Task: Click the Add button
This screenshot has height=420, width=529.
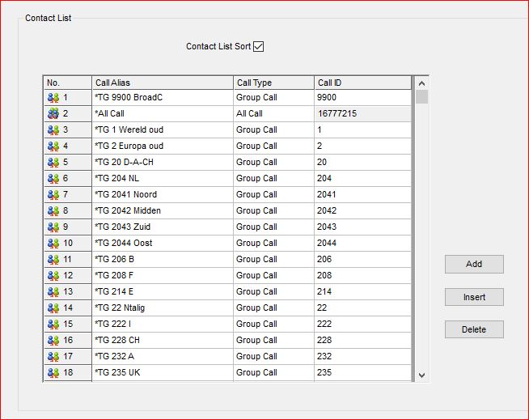Action: tap(474, 264)
